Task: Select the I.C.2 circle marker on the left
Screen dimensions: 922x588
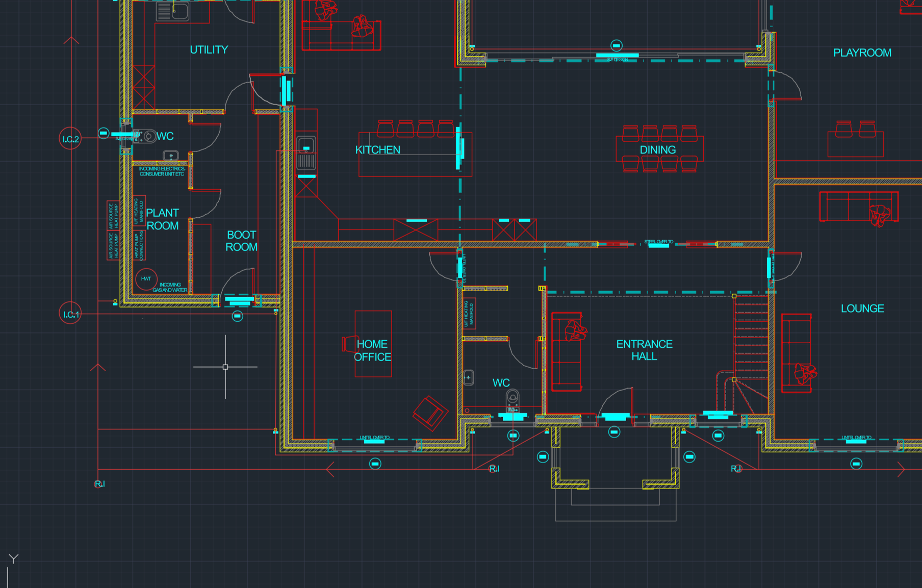Action: 70,137
